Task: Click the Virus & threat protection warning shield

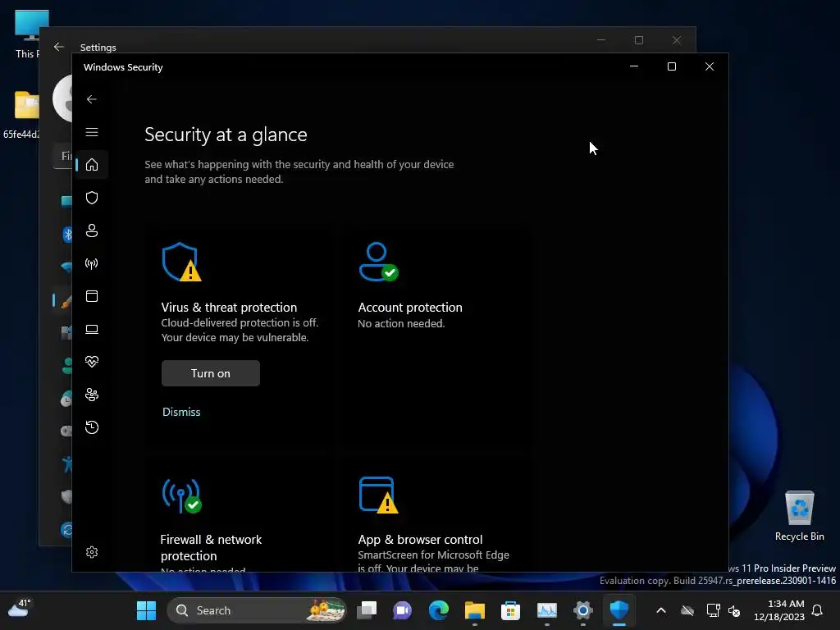Action: 181,262
